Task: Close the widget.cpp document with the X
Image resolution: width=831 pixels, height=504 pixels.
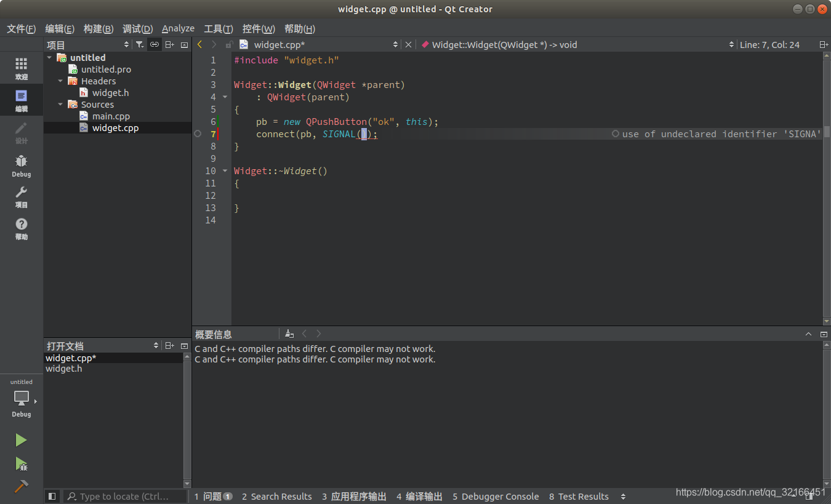Action: (x=408, y=44)
